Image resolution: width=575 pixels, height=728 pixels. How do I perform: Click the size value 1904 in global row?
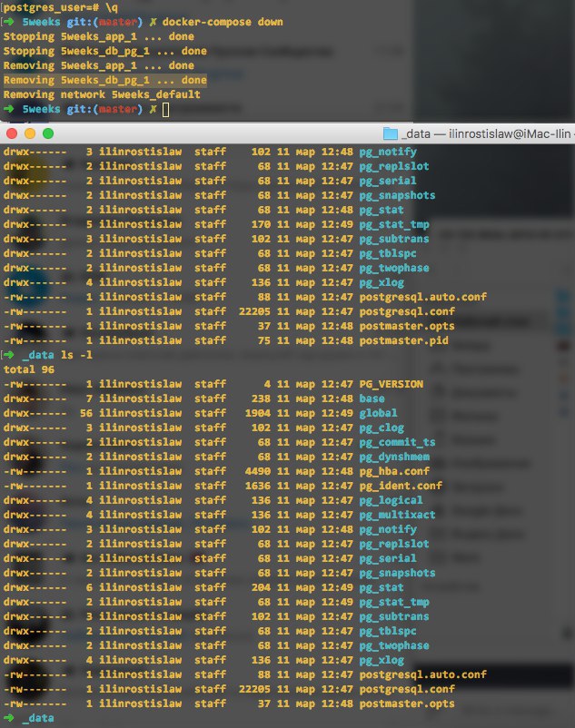(x=258, y=413)
